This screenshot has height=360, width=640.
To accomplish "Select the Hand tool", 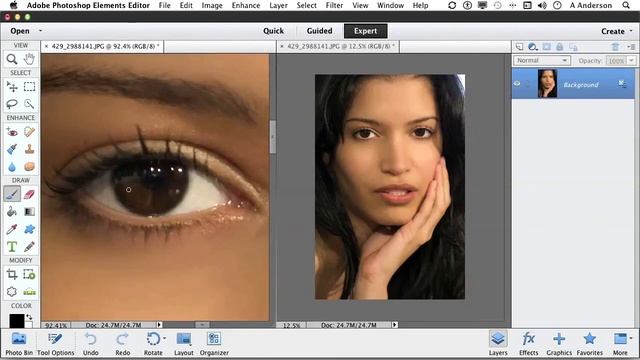I will [29, 60].
